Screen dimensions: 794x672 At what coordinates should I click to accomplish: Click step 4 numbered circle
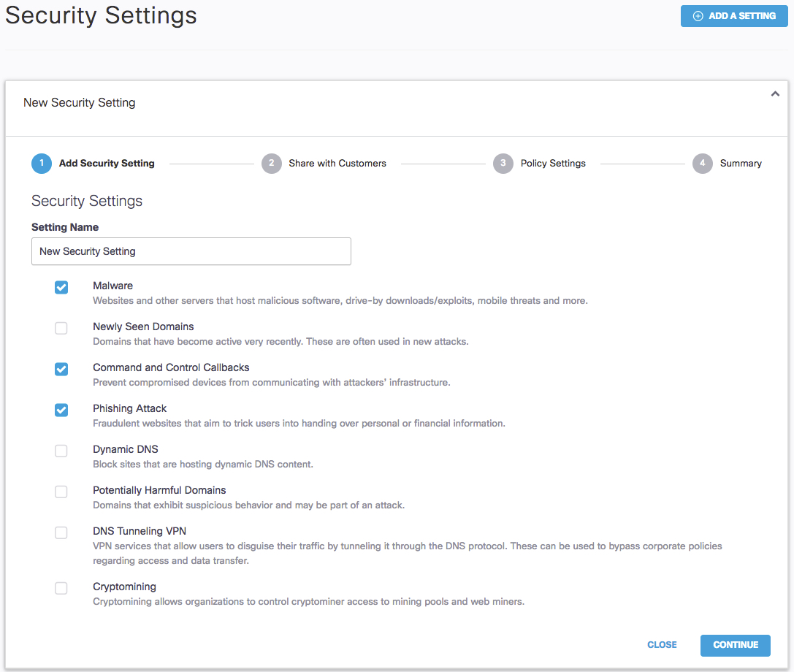pos(702,164)
